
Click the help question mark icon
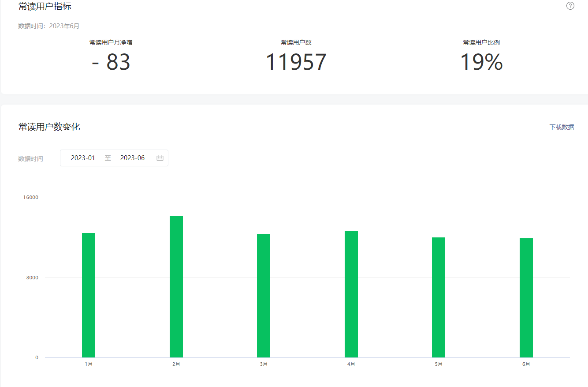tap(570, 6)
